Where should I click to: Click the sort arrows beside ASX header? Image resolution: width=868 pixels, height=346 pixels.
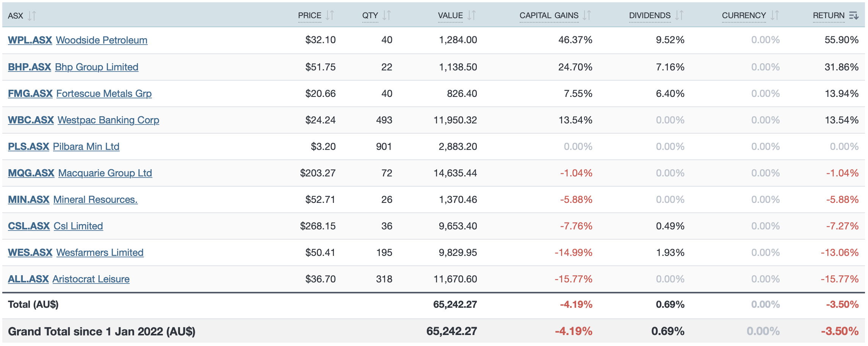pos(32,16)
